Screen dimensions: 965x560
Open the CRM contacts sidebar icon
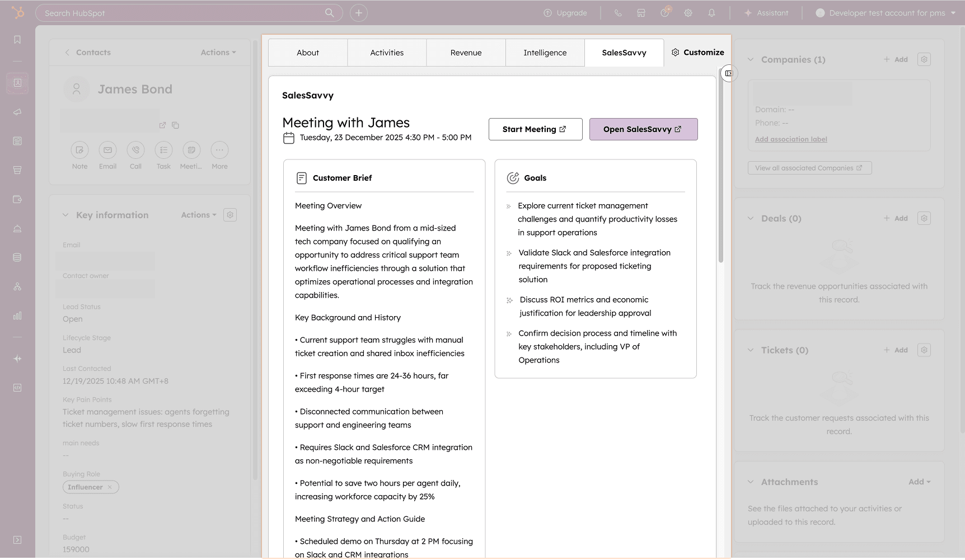[x=17, y=83]
